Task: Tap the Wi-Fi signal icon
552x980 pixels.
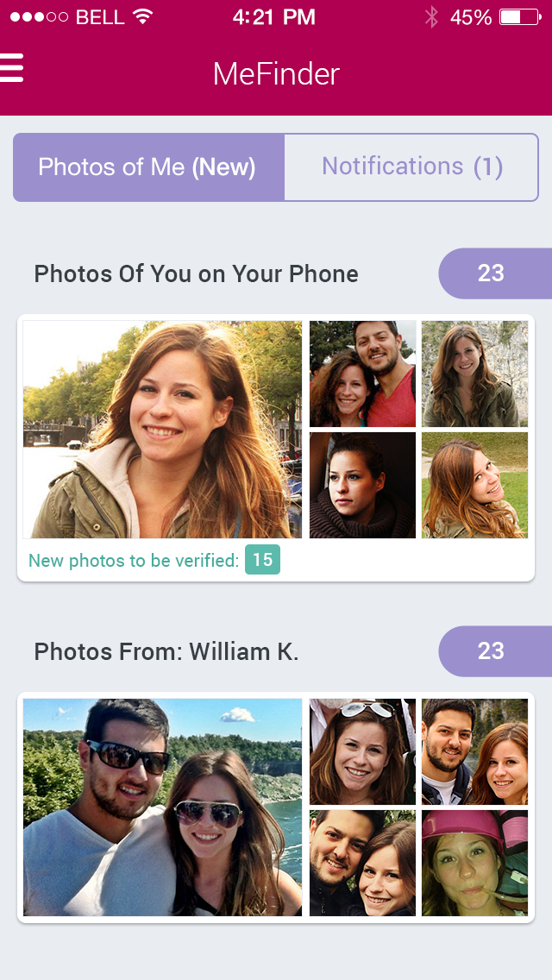Action: click(x=143, y=17)
